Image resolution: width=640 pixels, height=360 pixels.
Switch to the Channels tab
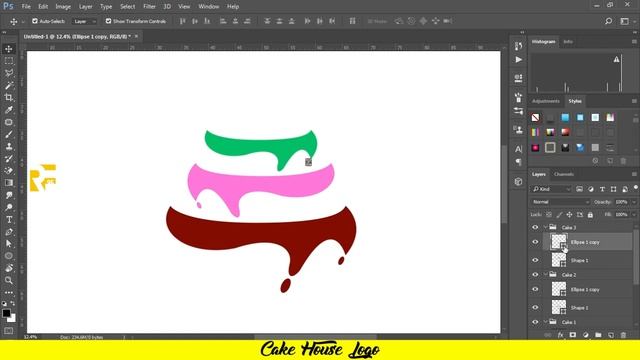(564, 174)
